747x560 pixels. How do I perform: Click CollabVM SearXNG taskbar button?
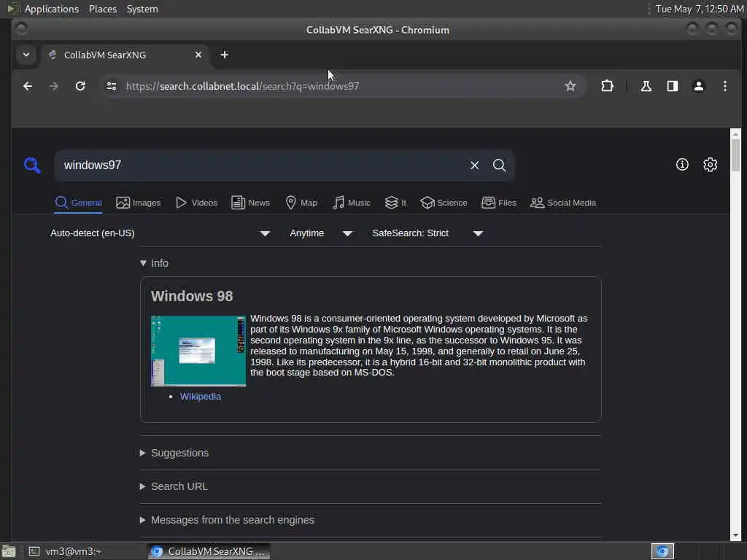click(x=209, y=551)
